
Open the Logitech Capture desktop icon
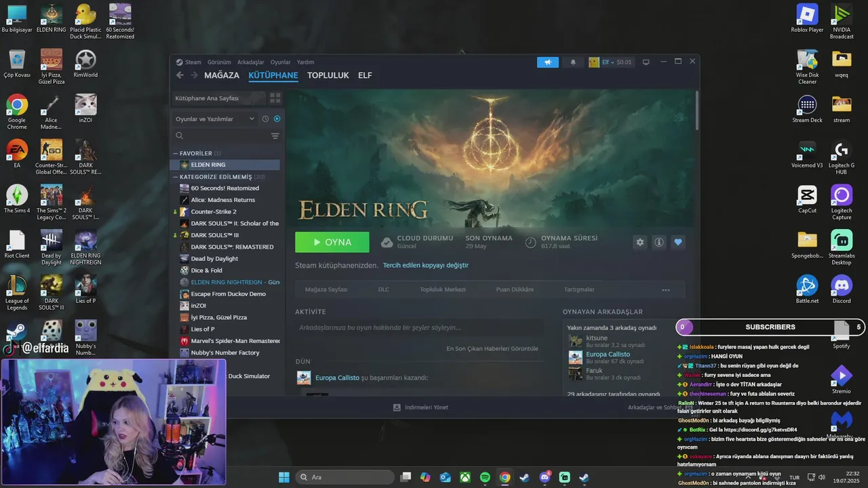tap(842, 203)
